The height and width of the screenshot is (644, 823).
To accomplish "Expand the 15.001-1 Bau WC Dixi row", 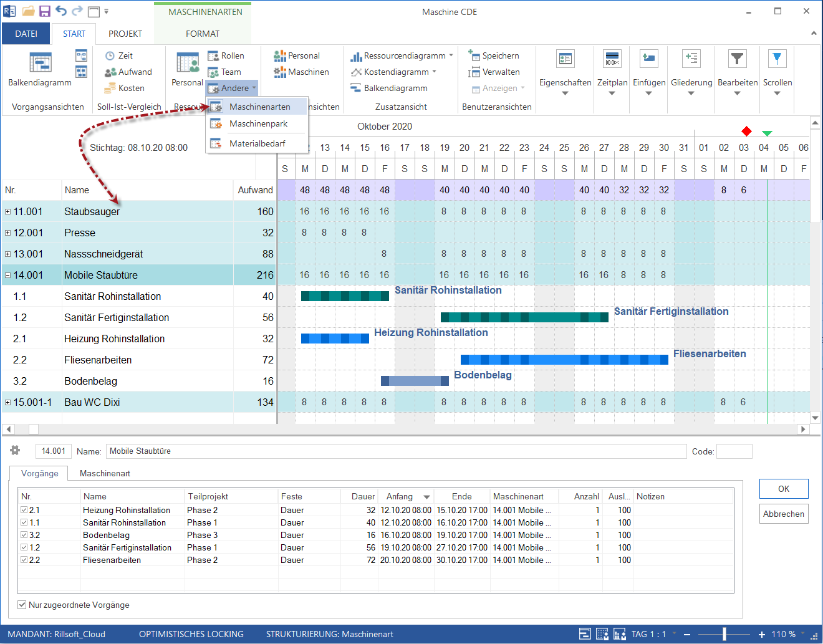I will pyautogui.click(x=8, y=402).
